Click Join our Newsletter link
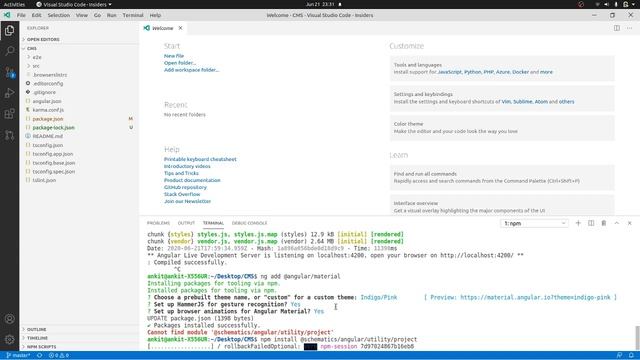Viewport: 640px width, 360px height. pyautogui.click(x=187, y=201)
